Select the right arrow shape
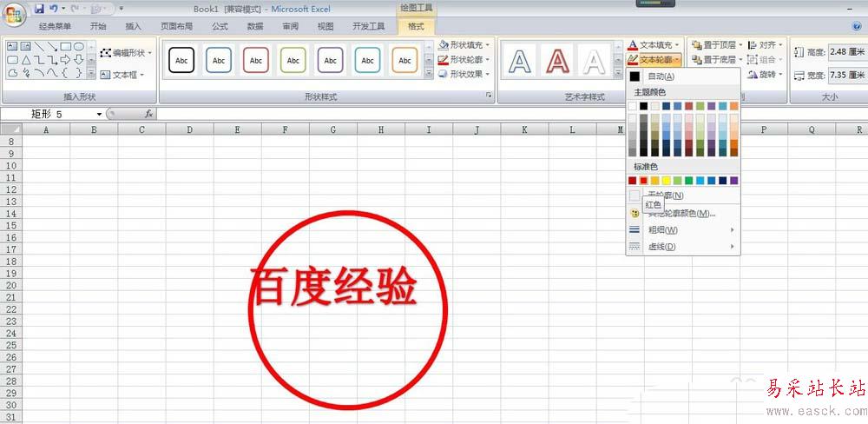The width and height of the screenshot is (868, 424). (65, 59)
